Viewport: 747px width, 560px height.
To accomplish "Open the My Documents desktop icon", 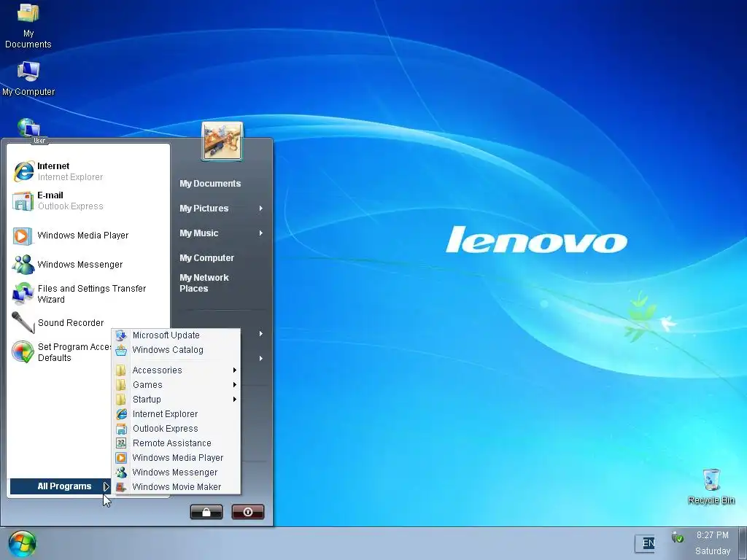I will 28,26.
